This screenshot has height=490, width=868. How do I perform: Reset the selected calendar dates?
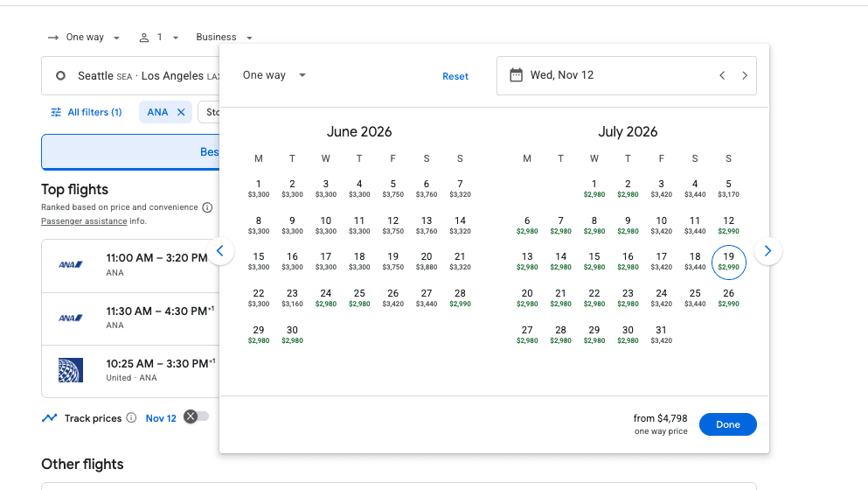455,76
